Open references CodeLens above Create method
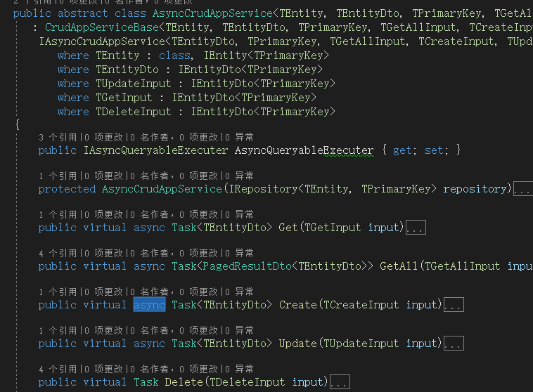The height and width of the screenshot is (392, 533). pos(58,292)
